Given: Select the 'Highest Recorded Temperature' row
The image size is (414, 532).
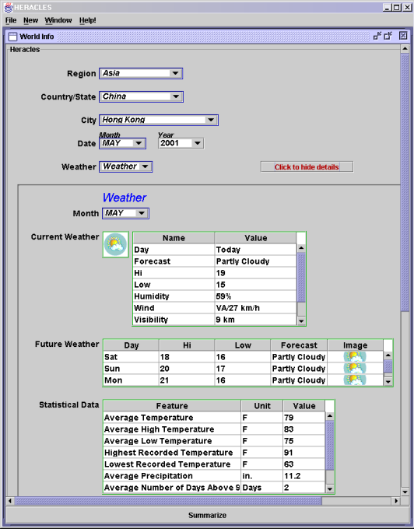Looking at the screenshot, I should pyautogui.click(x=214, y=452).
